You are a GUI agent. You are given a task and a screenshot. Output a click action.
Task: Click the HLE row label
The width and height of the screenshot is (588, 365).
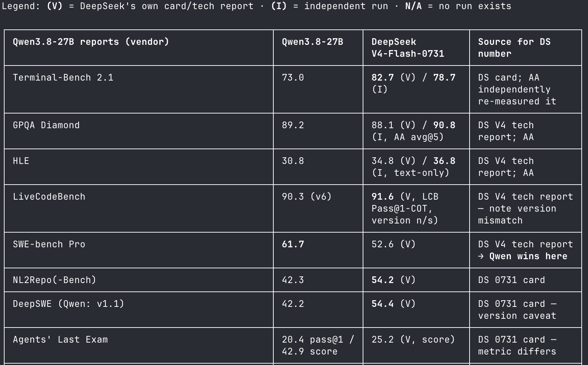[x=21, y=161]
